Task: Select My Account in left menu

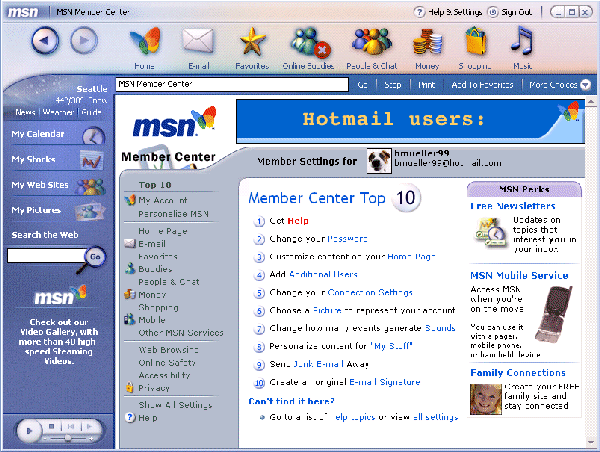Action: pyautogui.click(x=162, y=200)
